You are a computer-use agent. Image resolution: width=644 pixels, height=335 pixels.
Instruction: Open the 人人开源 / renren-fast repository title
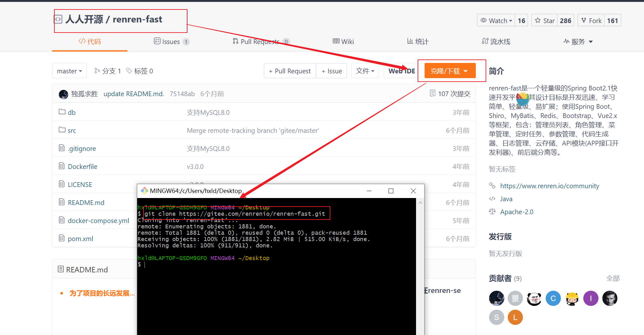pyautogui.click(x=114, y=19)
